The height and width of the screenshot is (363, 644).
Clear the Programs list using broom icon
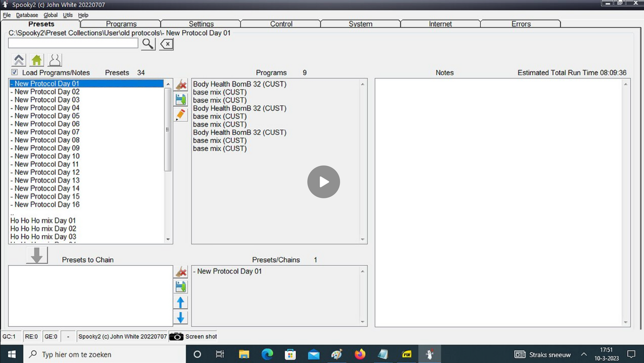[180, 84]
